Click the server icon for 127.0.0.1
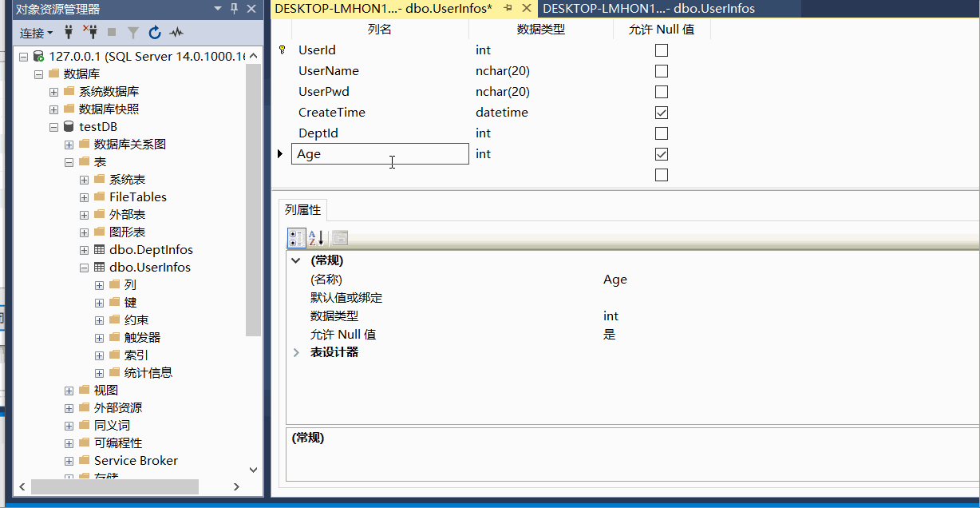Viewport: 980px width, 508px height. [38, 57]
